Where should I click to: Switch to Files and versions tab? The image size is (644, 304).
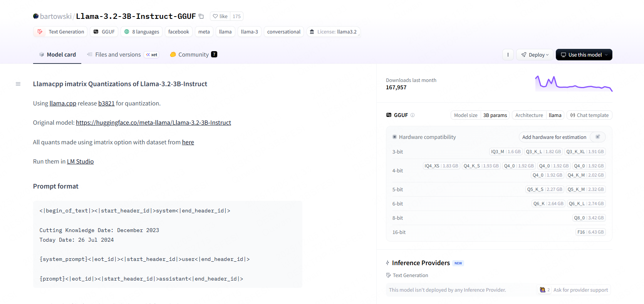(x=117, y=55)
